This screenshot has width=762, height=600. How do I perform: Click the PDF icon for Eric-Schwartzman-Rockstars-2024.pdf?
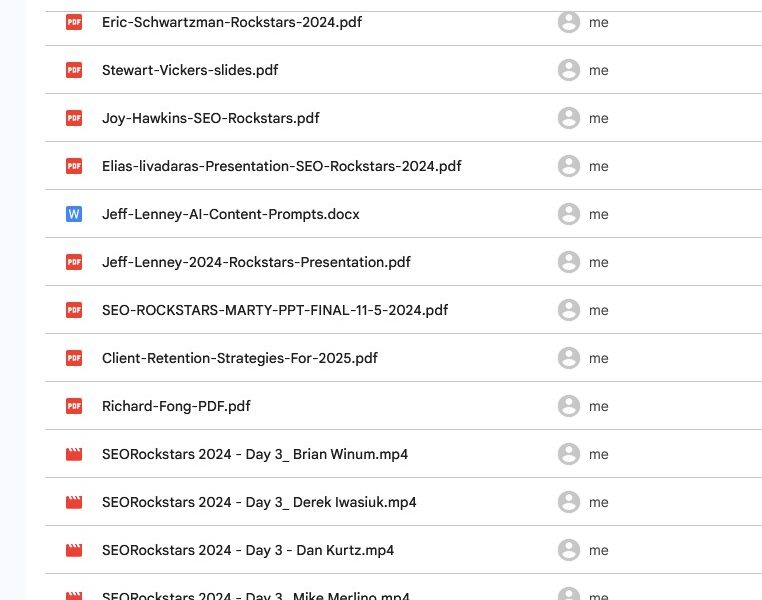(74, 22)
